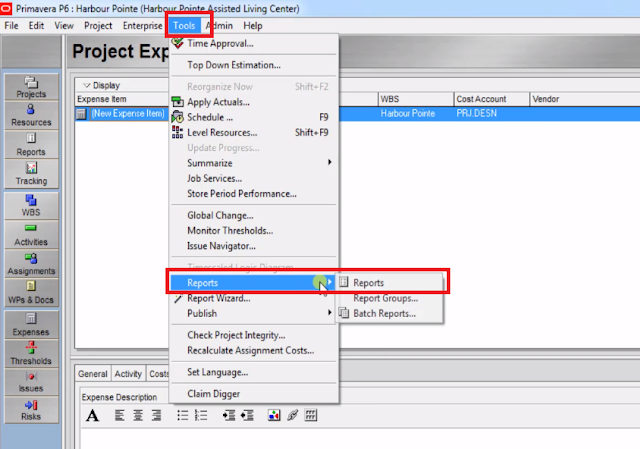Open the Admin menu
640x449 pixels.
coord(221,26)
